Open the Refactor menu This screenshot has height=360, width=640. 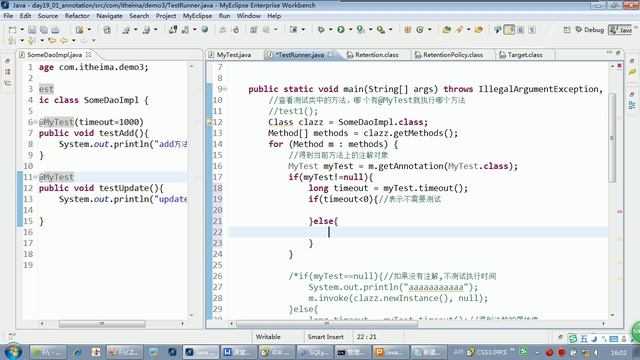point(77,16)
